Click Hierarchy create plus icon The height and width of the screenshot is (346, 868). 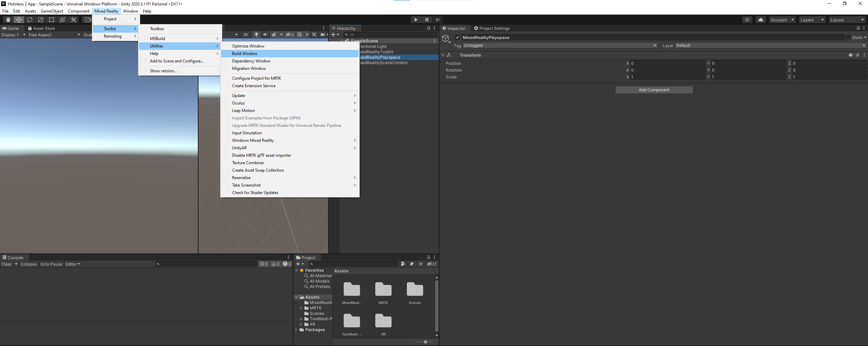(333, 35)
